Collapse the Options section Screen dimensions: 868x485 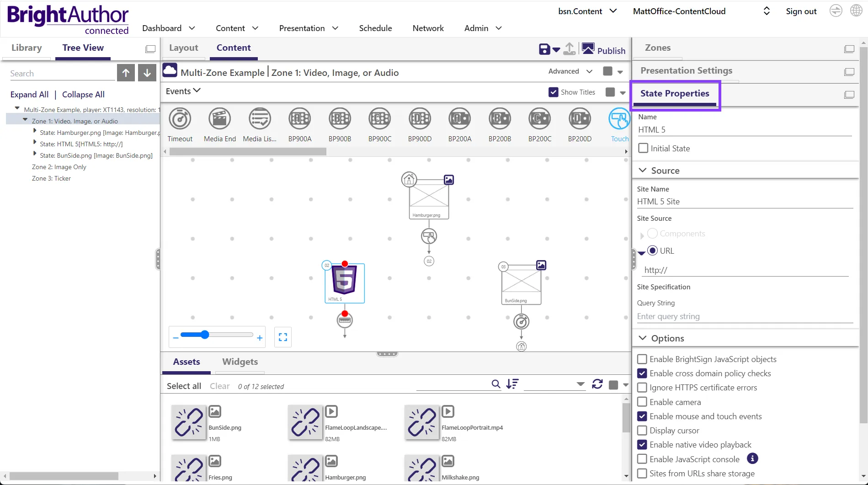tap(643, 338)
